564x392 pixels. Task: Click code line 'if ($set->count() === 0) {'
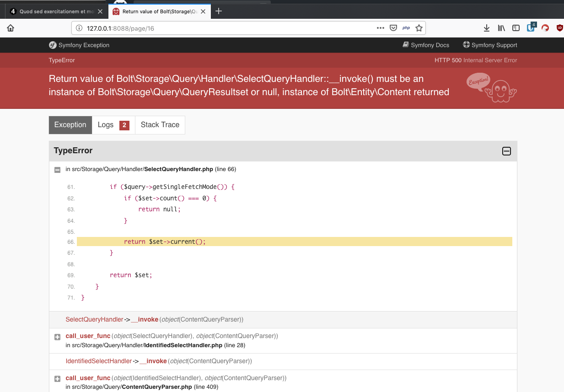(x=170, y=198)
